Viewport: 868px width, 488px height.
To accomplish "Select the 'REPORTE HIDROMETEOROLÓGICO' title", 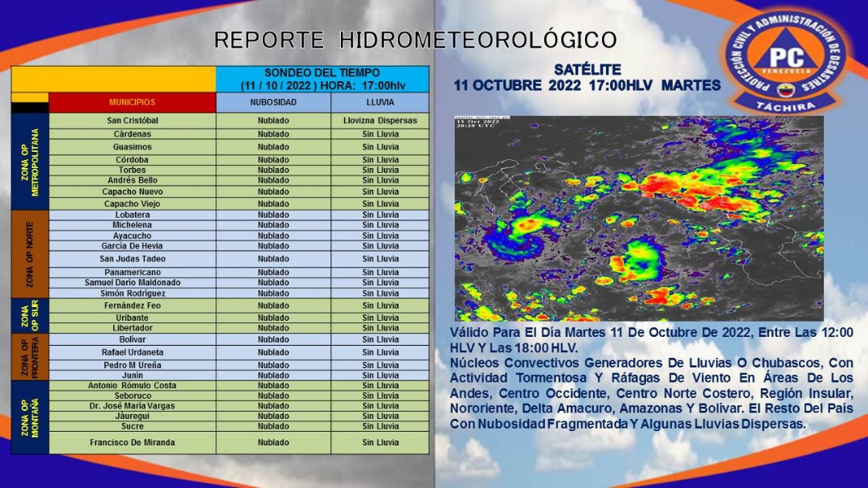I will pos(416,40).
